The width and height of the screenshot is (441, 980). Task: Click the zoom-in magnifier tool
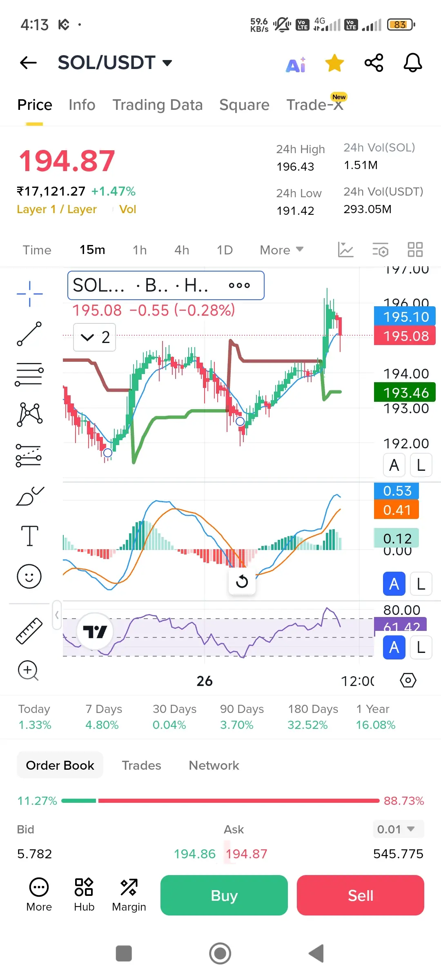click(x=28, y=670)
